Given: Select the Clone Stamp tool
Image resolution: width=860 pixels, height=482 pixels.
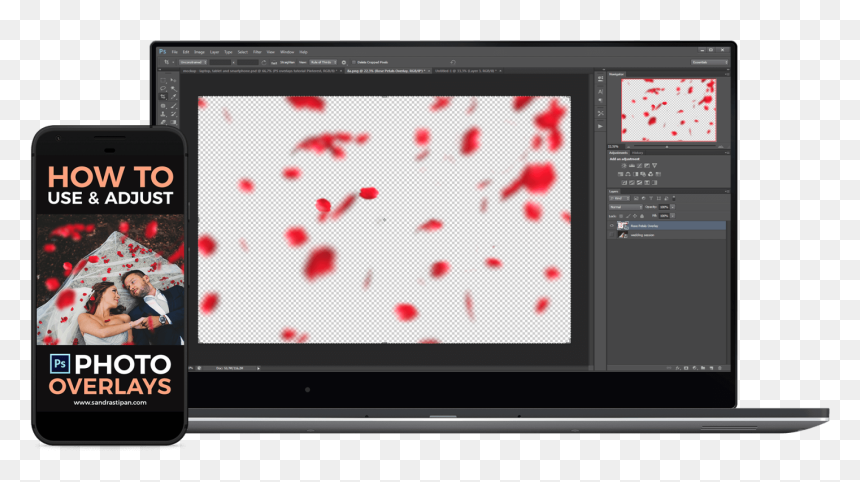Looking at the screenshot, I should click(163, 114).
